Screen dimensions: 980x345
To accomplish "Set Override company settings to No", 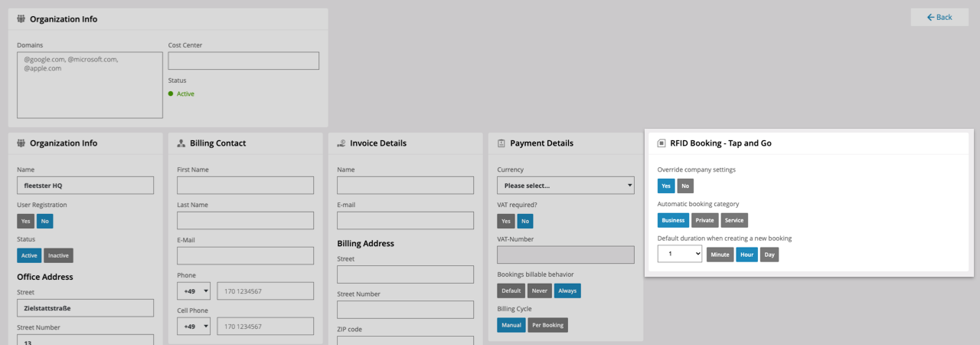I will (x=685, y=186).
